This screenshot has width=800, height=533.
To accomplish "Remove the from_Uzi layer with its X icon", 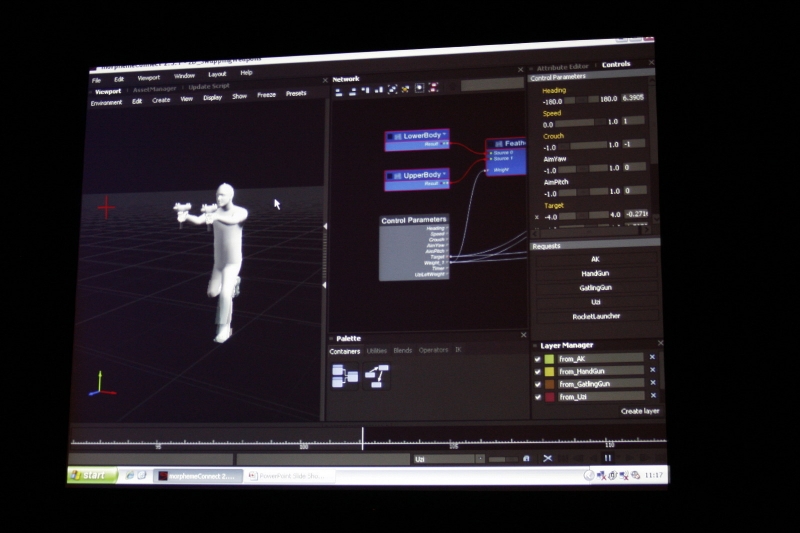I will click(x=653, y=396).
